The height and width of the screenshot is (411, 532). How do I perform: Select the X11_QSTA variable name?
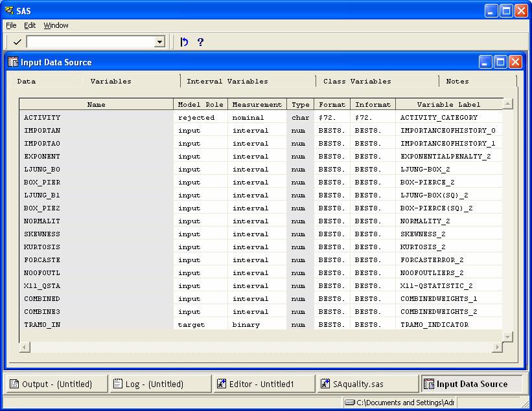(x=42, y=285)
